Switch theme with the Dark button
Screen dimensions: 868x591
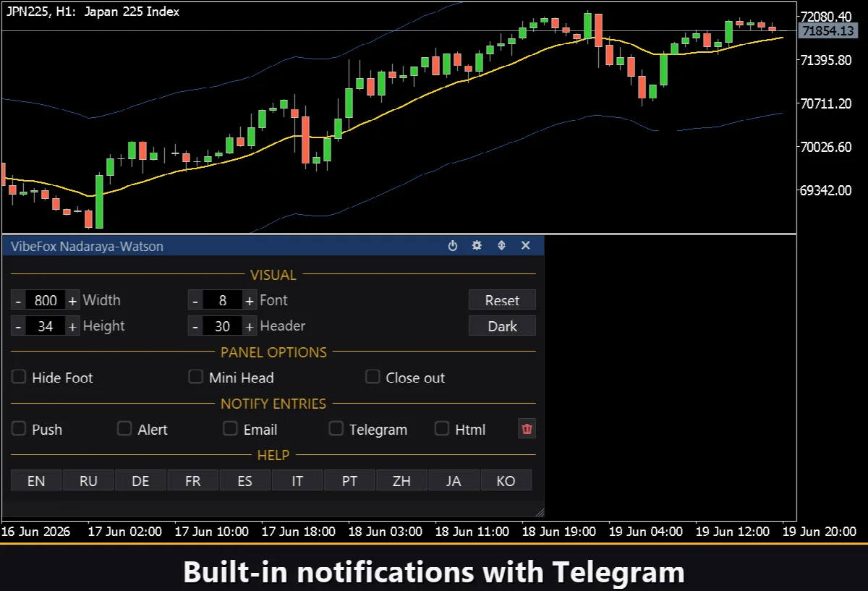502,326
